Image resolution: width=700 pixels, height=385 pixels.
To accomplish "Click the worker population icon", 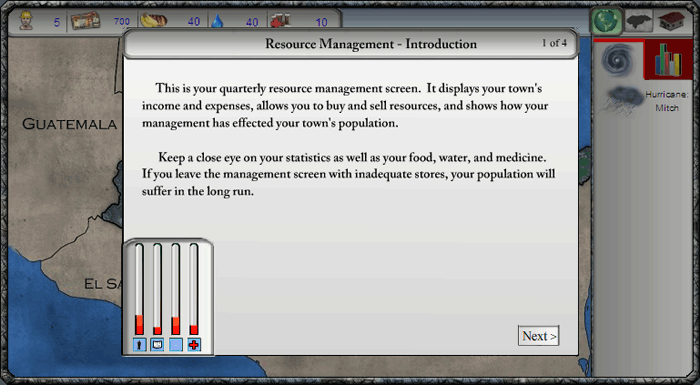I will tap(26, 21).
